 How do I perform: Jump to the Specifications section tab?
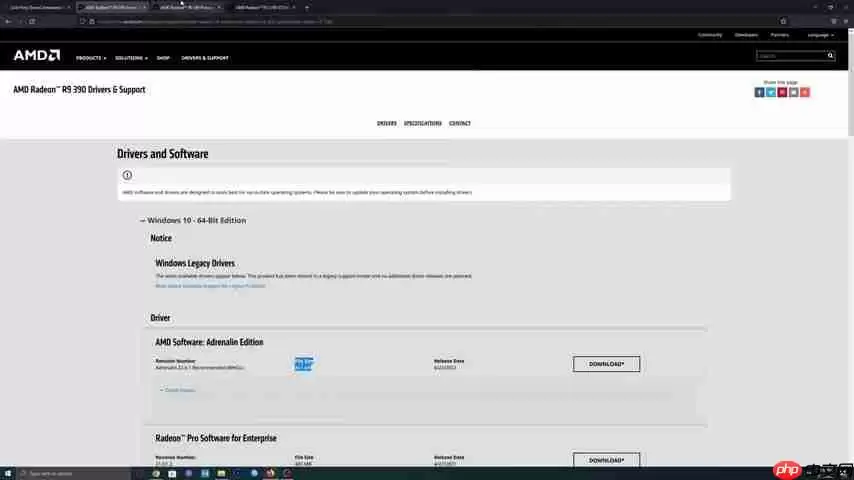[422, 123]
